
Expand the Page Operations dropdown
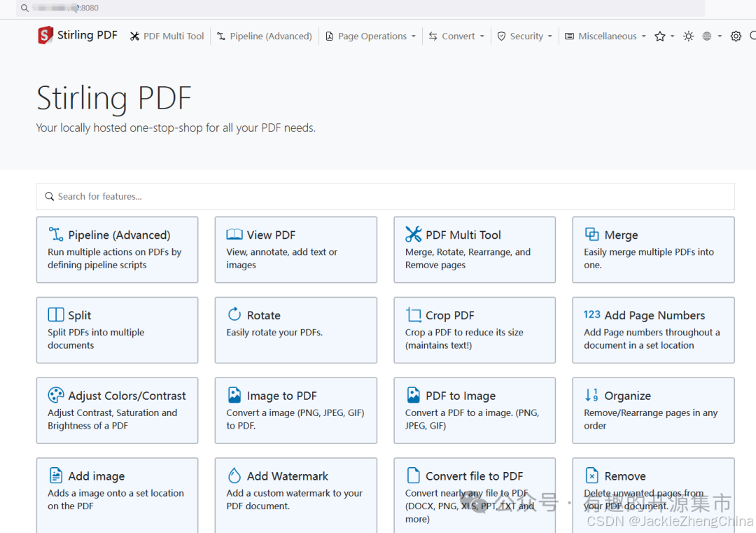tap(371, 36)
